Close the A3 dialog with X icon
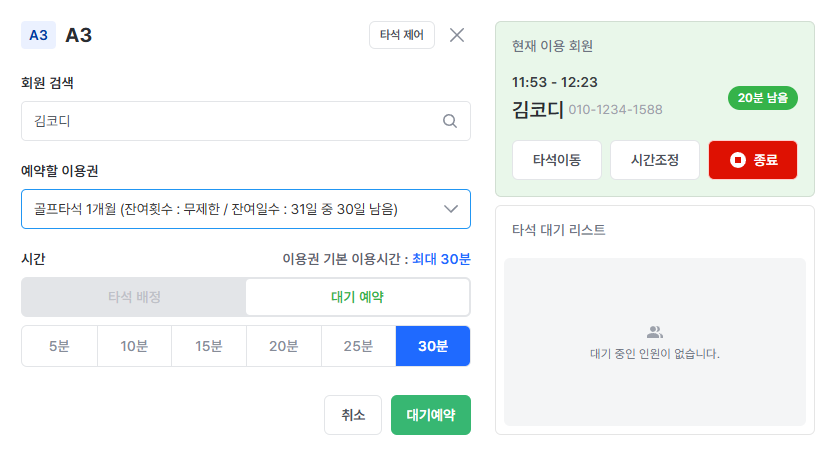This screenshot has width=836, height=454. [x=456, y=35]
